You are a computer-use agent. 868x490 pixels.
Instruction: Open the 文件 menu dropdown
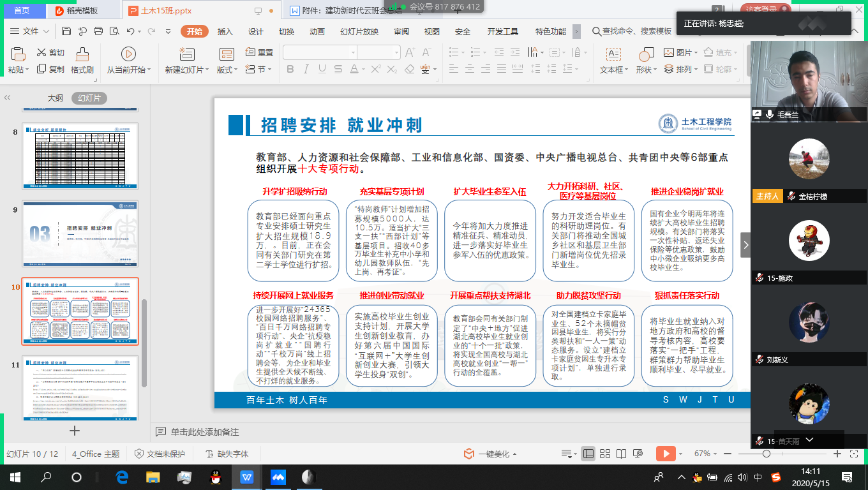pyautogui.click(x=30, y=31)
